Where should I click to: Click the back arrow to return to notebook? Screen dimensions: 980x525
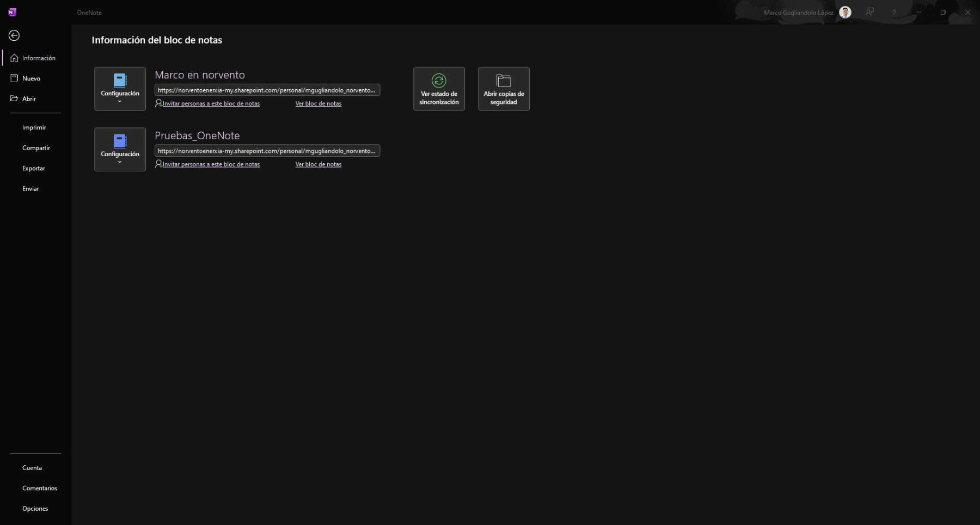click(14, 35)
